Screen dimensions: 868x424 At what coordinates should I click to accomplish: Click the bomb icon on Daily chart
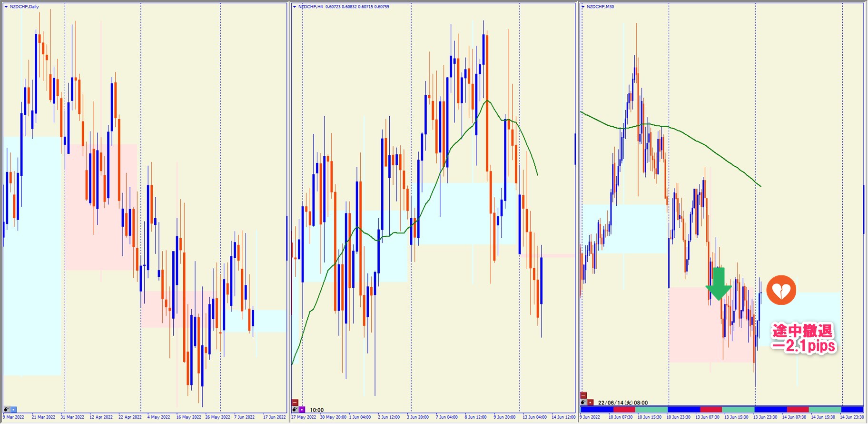7,409
